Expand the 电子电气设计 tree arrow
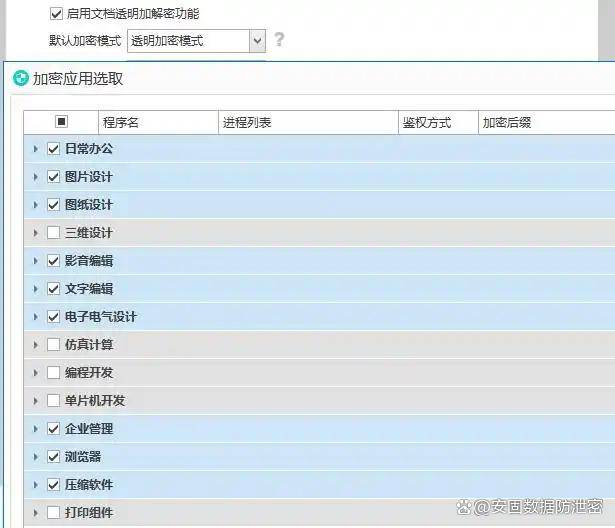 coord(36,317)
